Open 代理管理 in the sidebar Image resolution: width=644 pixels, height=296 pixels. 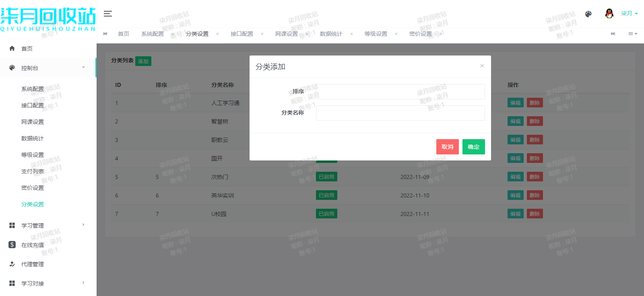point(33,264)
